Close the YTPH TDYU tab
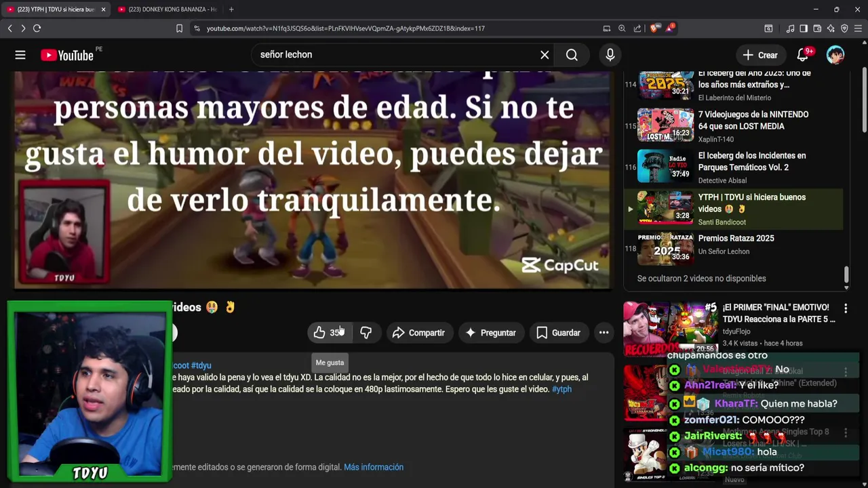This screenshot has height=488, width=868. pos(103,9)
